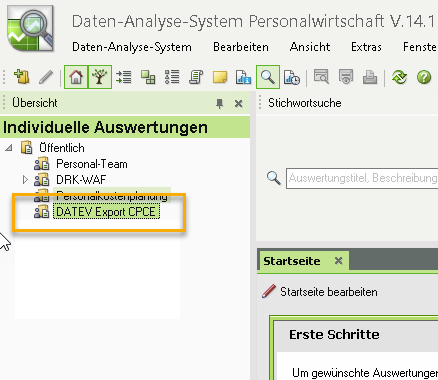Click the home Startseite toolbar icon
The width and height of the screenshot is (438, 380).
pos(76,77)
